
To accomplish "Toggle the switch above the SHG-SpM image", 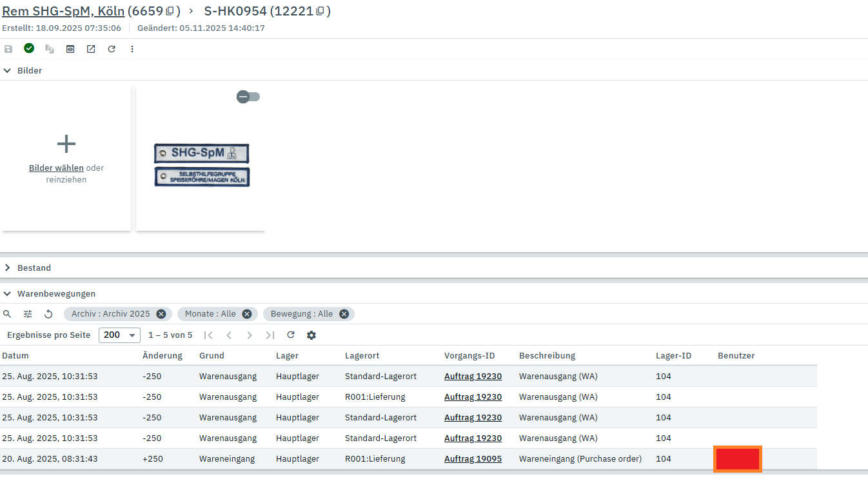I will coord(248,97).
